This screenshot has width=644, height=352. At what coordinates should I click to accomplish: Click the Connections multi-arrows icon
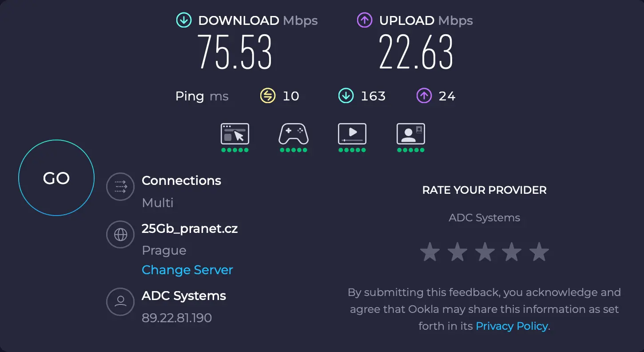120,187
